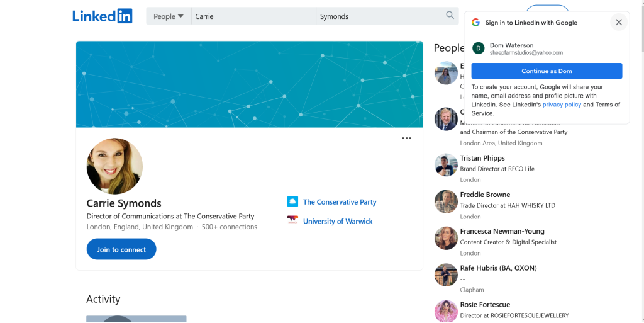Image resolution: width=644 pixels, height=323 pixels.
Task: Click Carrie Symonds profile photo
Action: coord(114,166)
